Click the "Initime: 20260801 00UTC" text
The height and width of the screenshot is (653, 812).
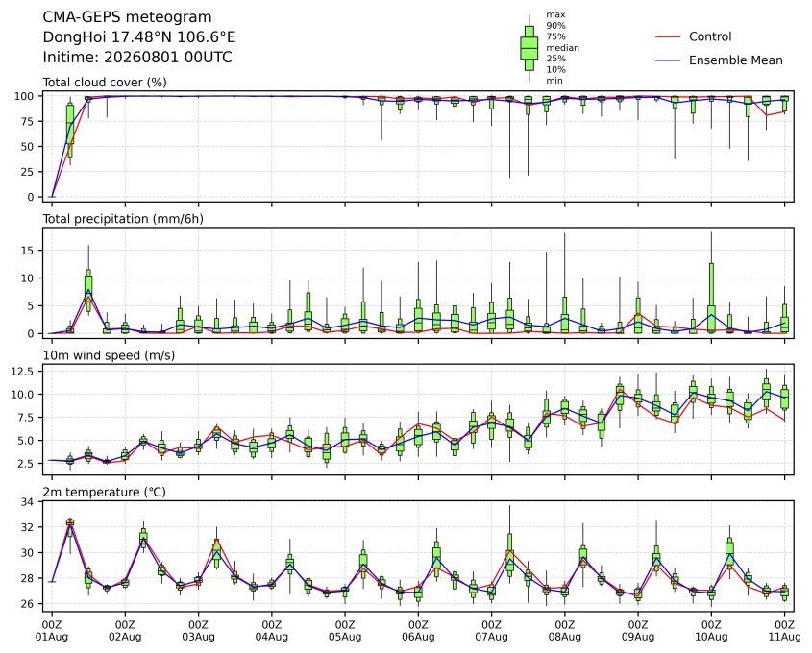pos(137,57)
